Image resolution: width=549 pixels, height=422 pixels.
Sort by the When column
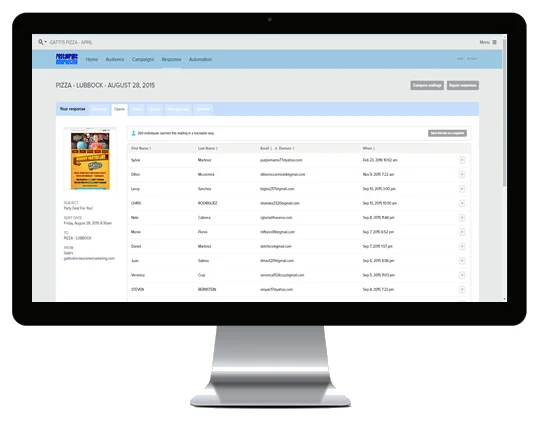coord(368,148)
